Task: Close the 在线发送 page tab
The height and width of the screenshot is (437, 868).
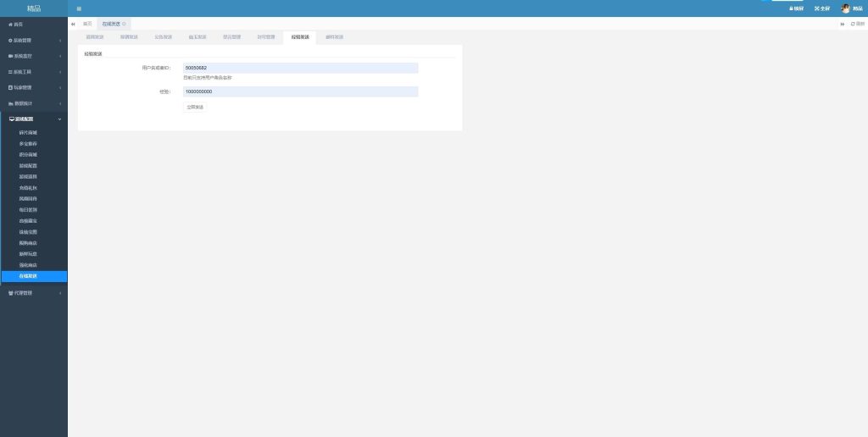Action: click(x=125, y=24)
